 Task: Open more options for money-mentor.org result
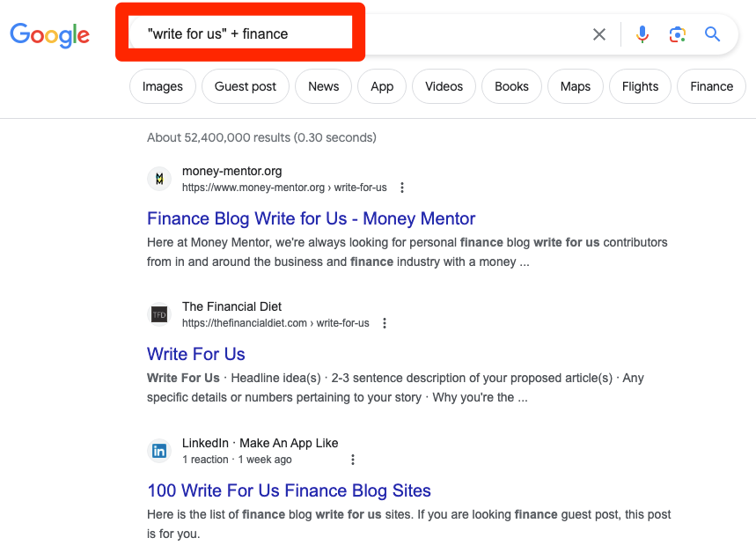tap(402, 188)
